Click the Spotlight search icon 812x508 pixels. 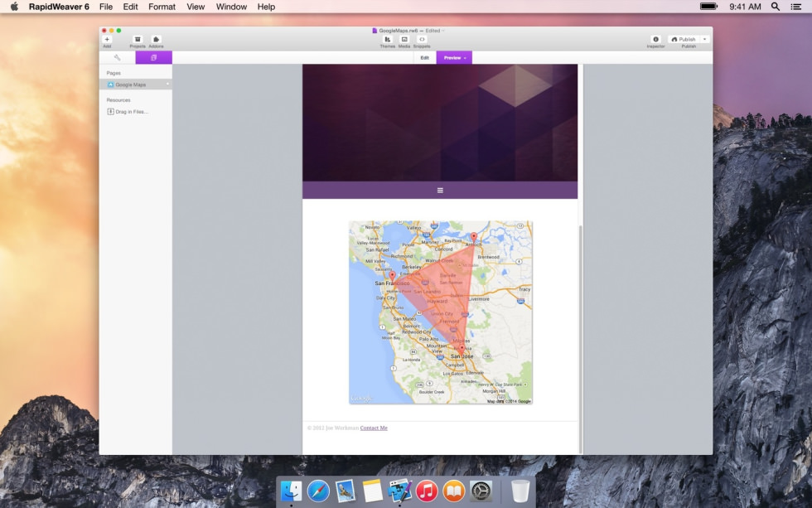pyautogui.click(x=776, y=7)
